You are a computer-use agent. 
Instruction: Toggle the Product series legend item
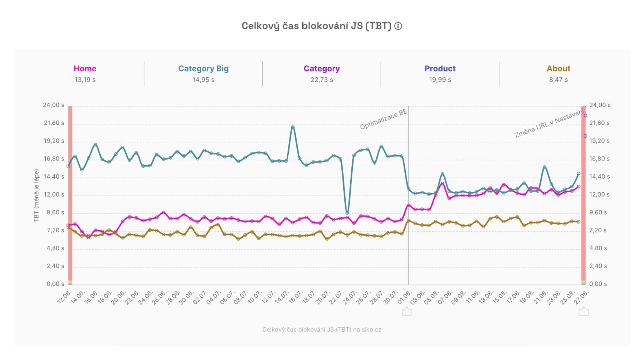[440, 69]
